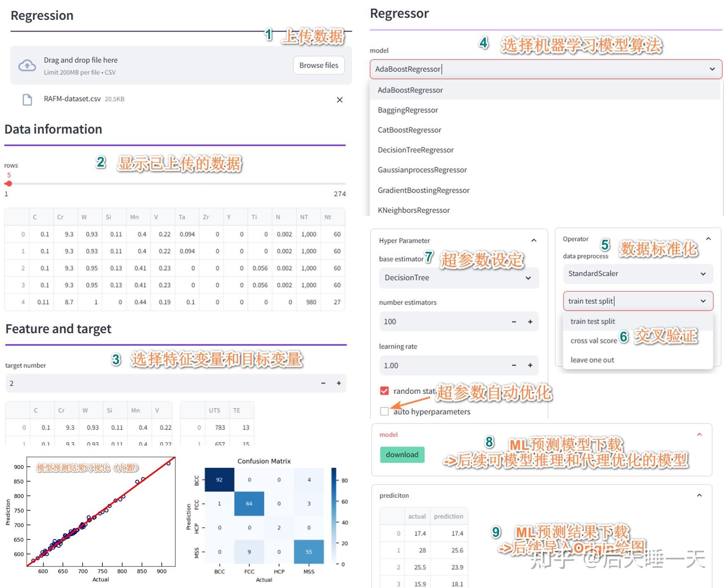The image size is (724, 588).
Task: Select GradientBoostingRegressor from the model list
Action: click(x=424, y=190)
